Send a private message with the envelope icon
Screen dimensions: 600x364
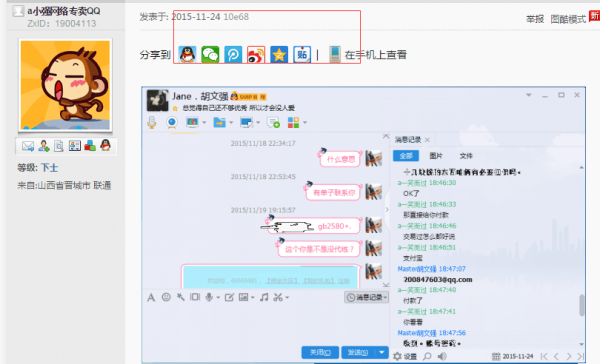click(28, 146)
